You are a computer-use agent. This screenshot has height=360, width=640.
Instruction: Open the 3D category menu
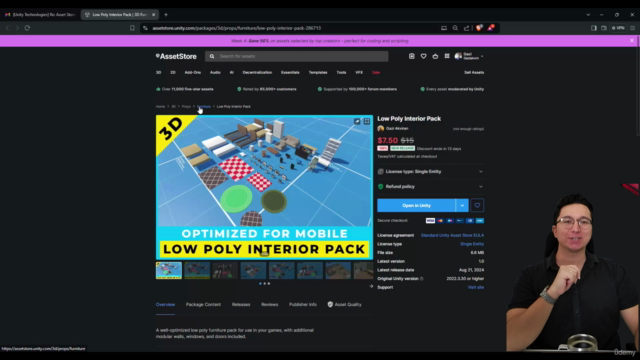pyautogui.click(x=158, y=73)
